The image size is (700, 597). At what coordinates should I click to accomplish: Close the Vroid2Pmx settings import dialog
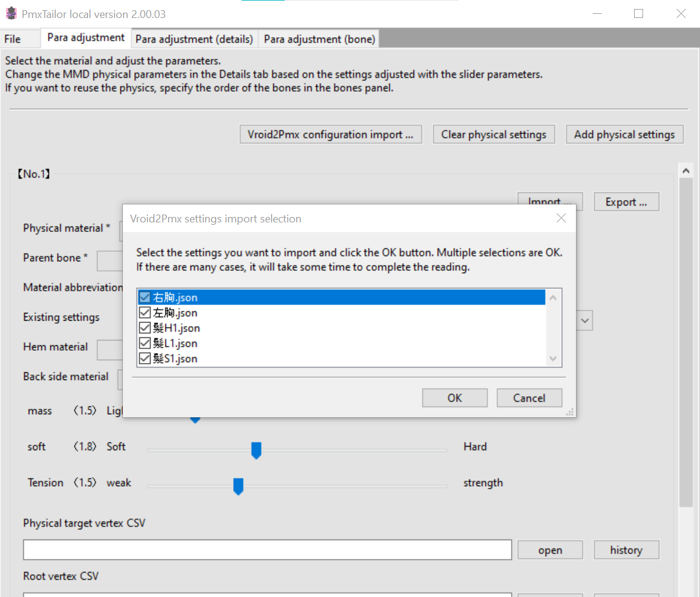click(561, 218)
